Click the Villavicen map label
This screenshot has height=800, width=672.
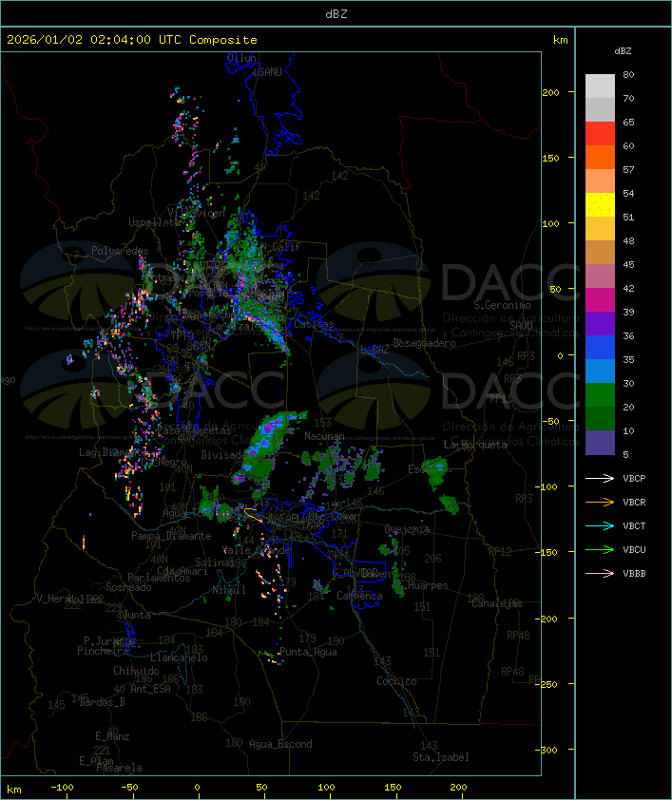pyautogui.click(x=197, y=213)
